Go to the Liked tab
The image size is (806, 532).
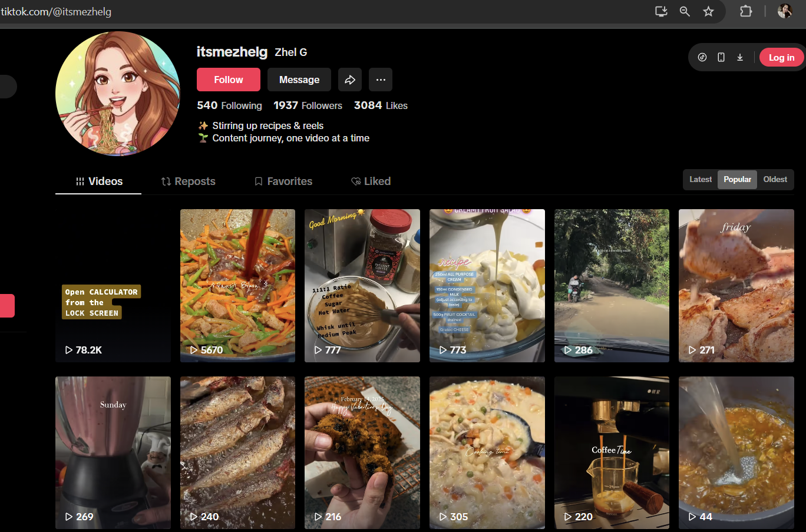pyautogui.click(x=371, y=181)
